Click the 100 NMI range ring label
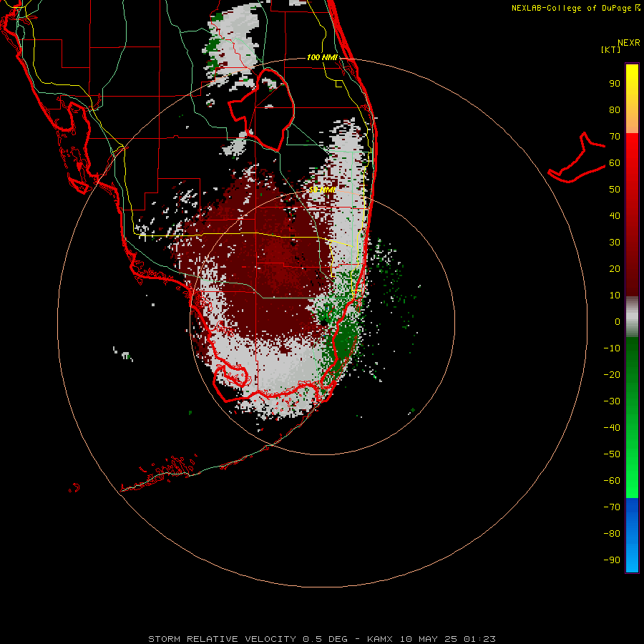Image resolution: width=644 pixels, height=644 pixels. [322, 57]
